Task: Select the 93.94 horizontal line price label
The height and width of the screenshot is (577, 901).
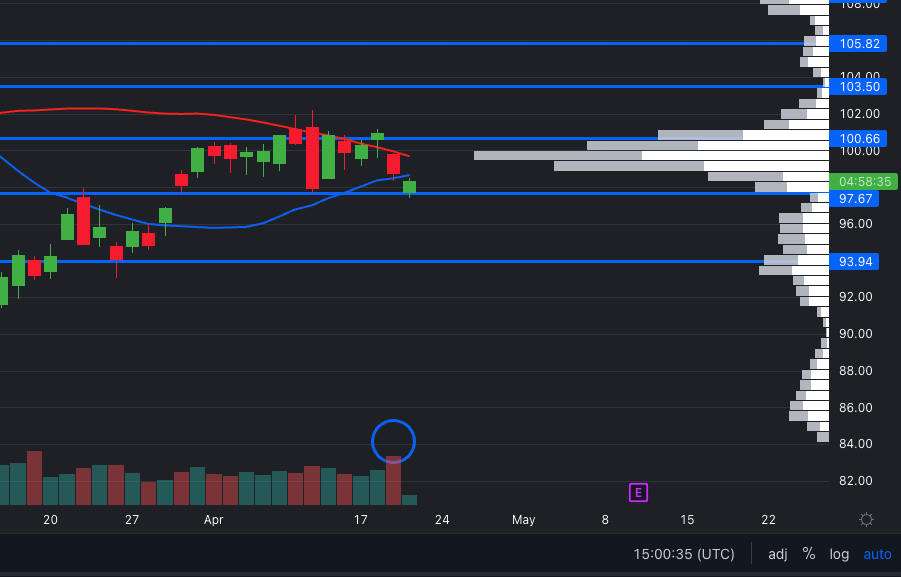Action: pos(854,262)
